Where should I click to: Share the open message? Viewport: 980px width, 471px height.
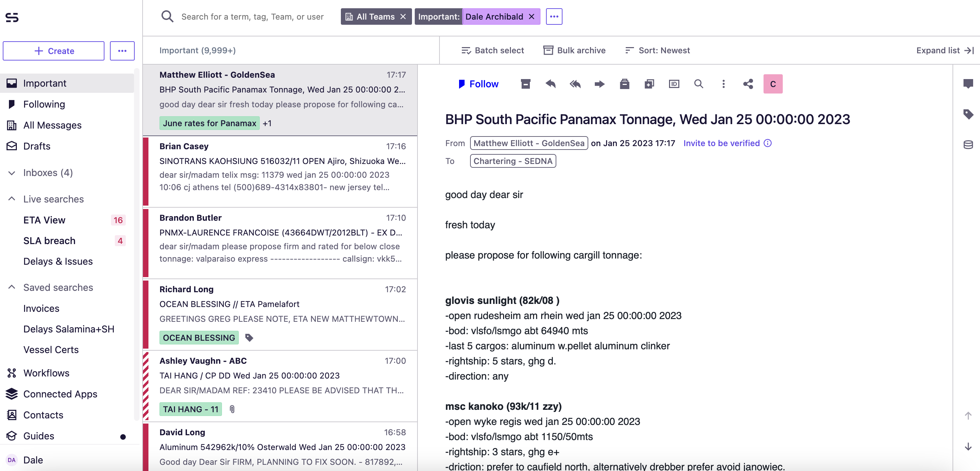tap(748, 84)
